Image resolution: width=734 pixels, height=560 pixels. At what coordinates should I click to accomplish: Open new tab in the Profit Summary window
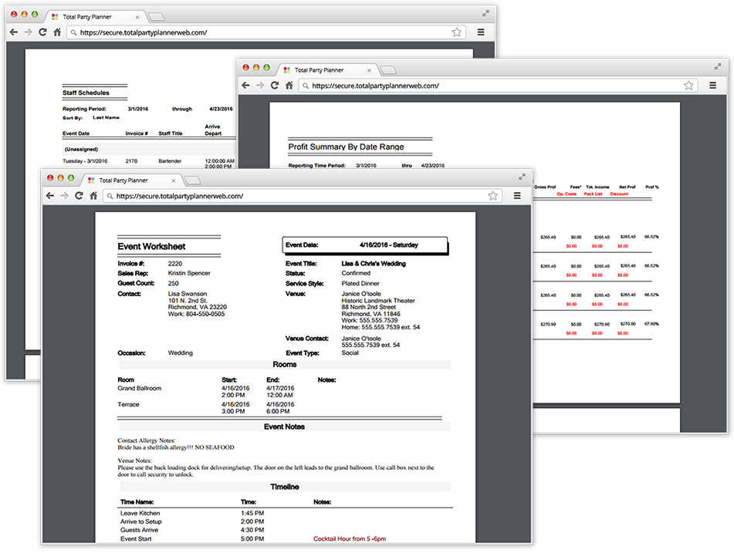tap(388, 70)
